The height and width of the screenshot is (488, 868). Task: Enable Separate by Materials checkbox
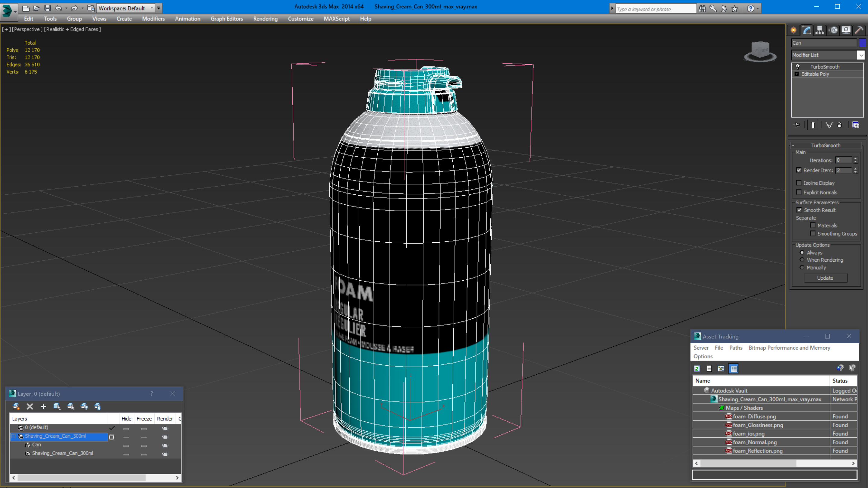point(813,225)
